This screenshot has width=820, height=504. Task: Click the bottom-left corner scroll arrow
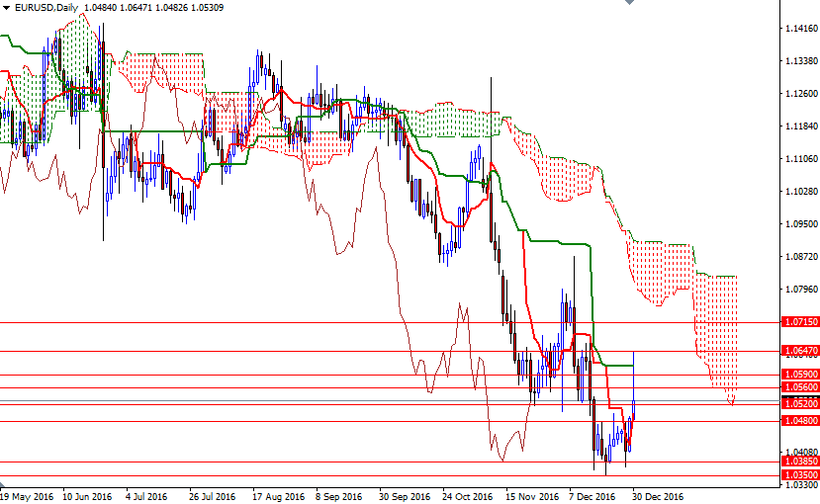click(x=2, y=481)
